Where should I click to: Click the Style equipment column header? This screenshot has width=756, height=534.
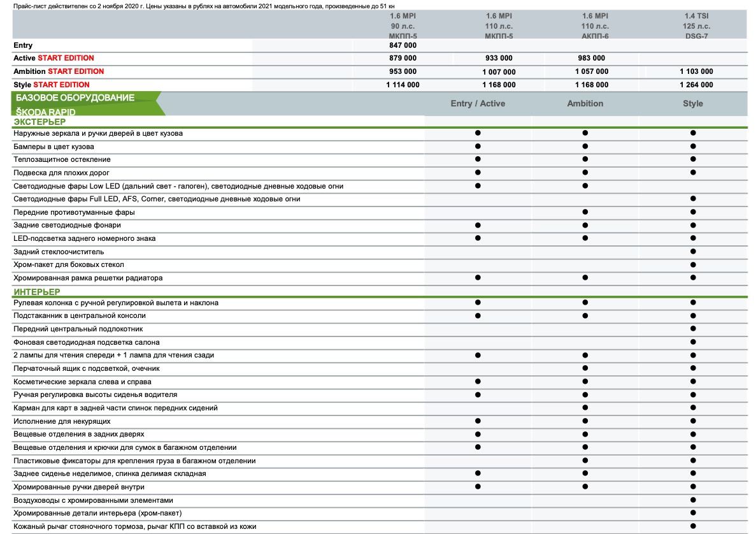click(693, 104)
